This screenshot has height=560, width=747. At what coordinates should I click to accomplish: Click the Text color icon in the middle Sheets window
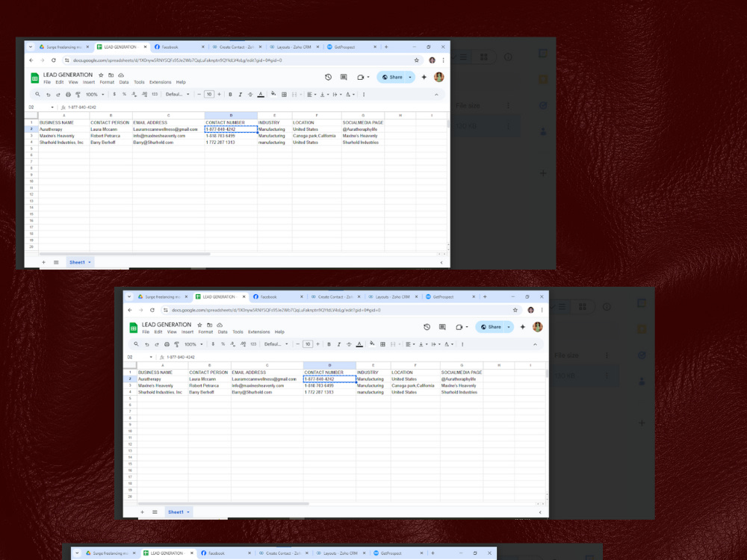tap(359, 344)
